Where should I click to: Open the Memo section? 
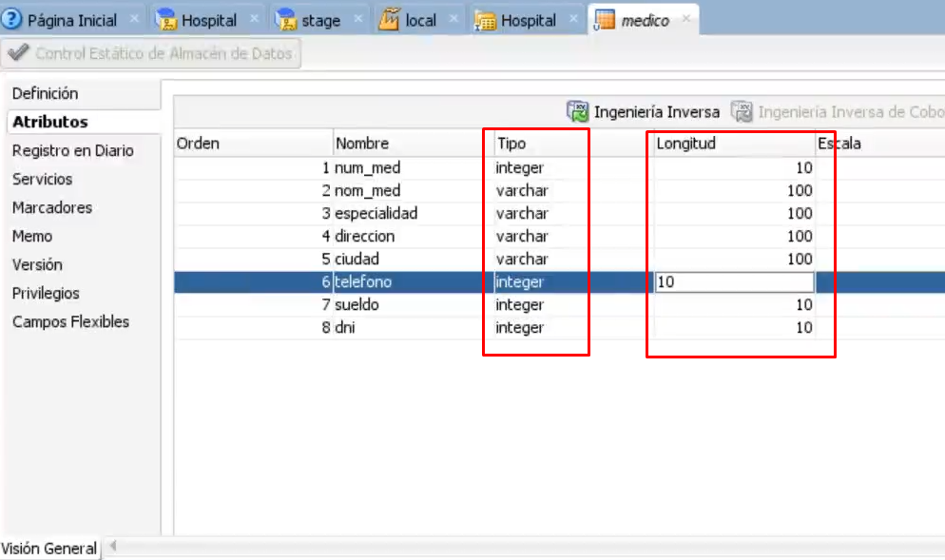(x=32, y=237)
